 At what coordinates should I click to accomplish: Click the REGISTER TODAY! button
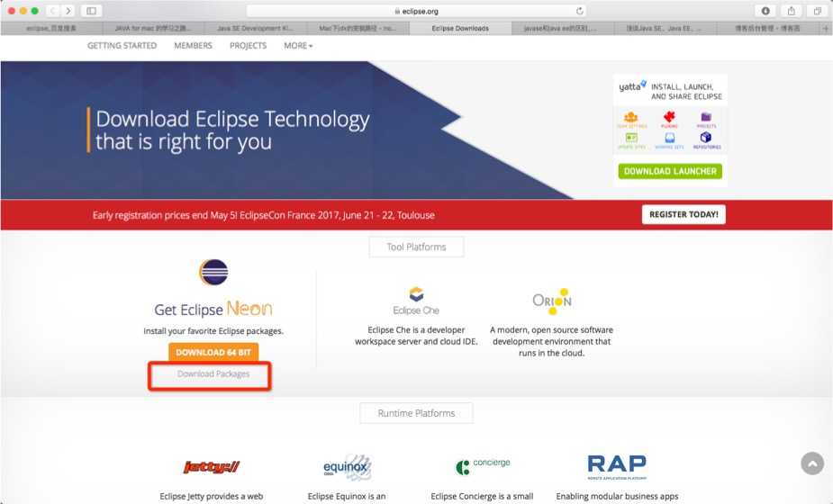pos(684,214)
